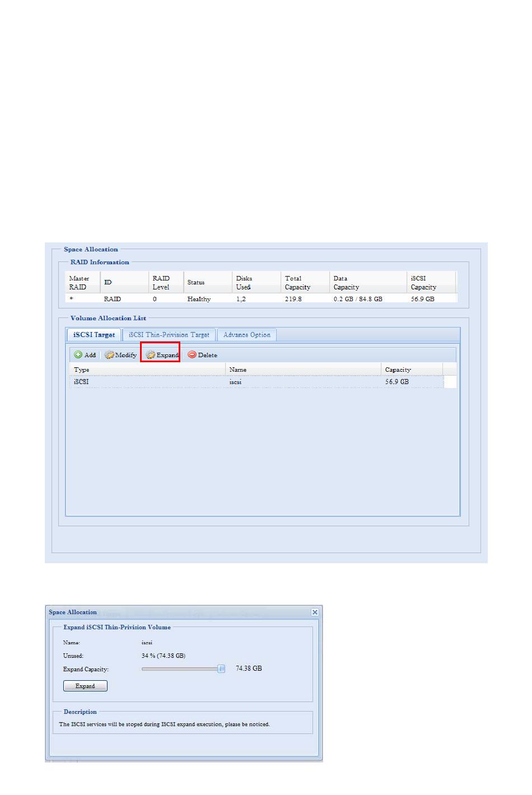Click the Data Capacity column header

pyautogui.click(x=368, y=283)
